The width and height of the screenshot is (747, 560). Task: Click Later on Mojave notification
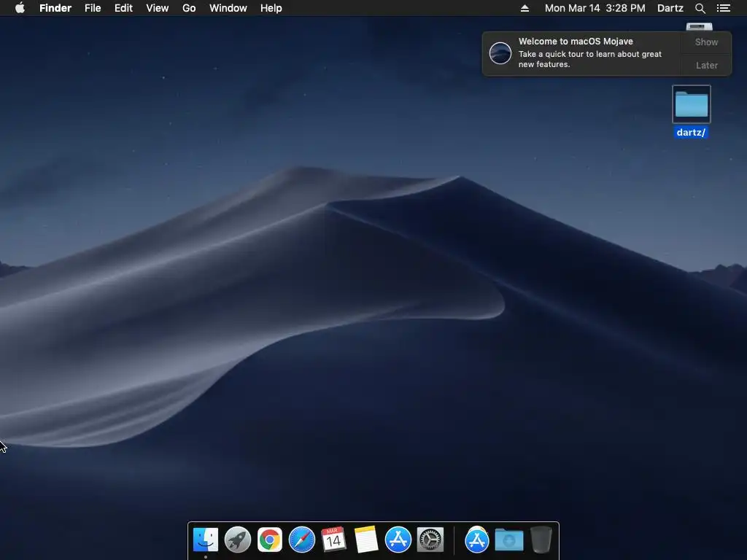point(706,65)
